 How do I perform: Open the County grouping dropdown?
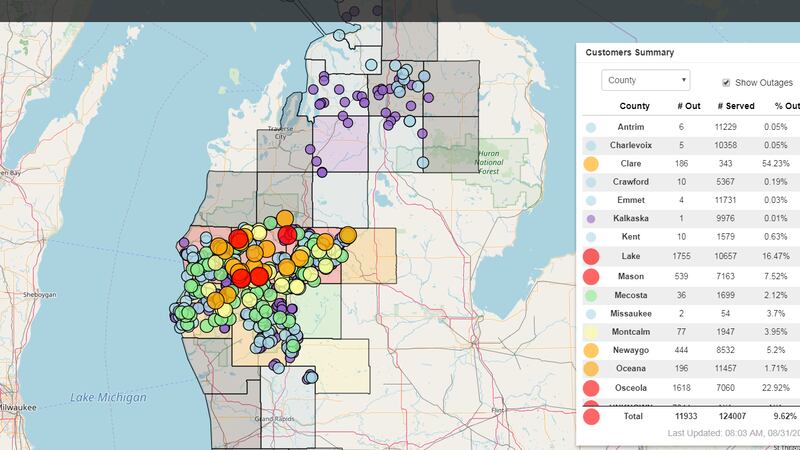(x=645, y=80)
